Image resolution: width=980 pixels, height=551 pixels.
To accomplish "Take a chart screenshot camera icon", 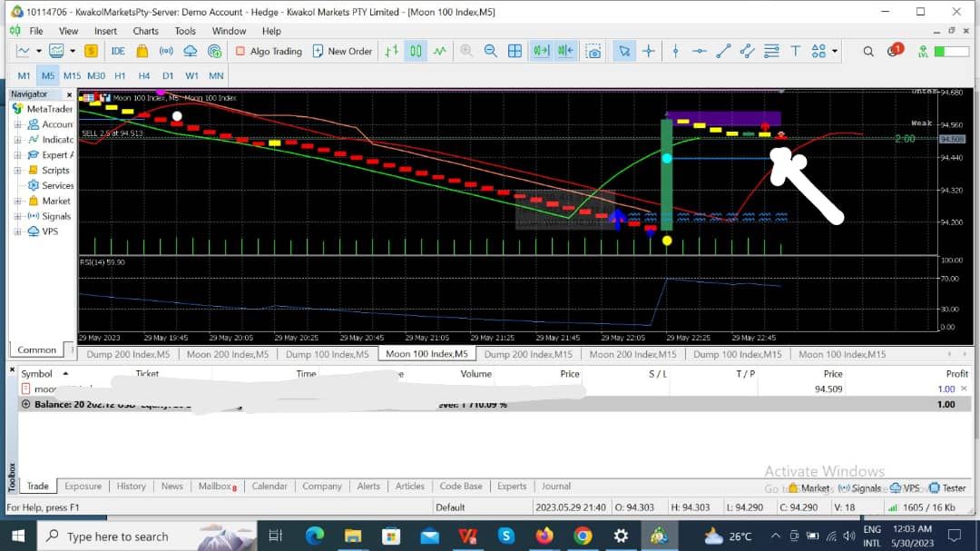I will click(x=593, y=51).
